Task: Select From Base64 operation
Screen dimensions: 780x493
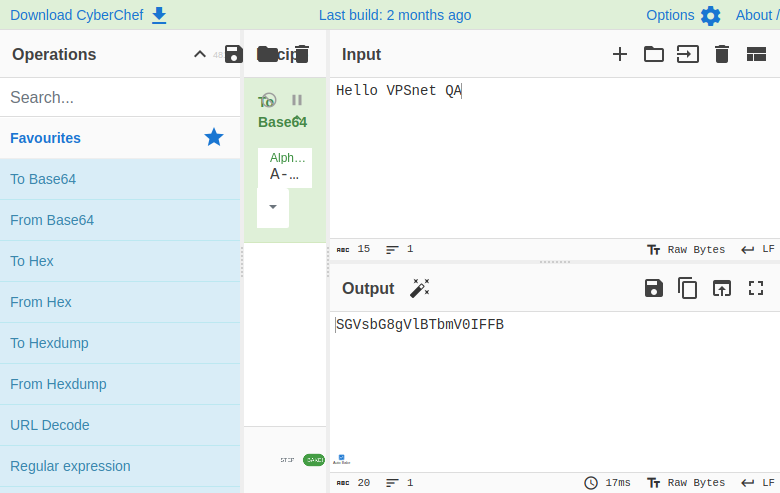Action: 120,220
